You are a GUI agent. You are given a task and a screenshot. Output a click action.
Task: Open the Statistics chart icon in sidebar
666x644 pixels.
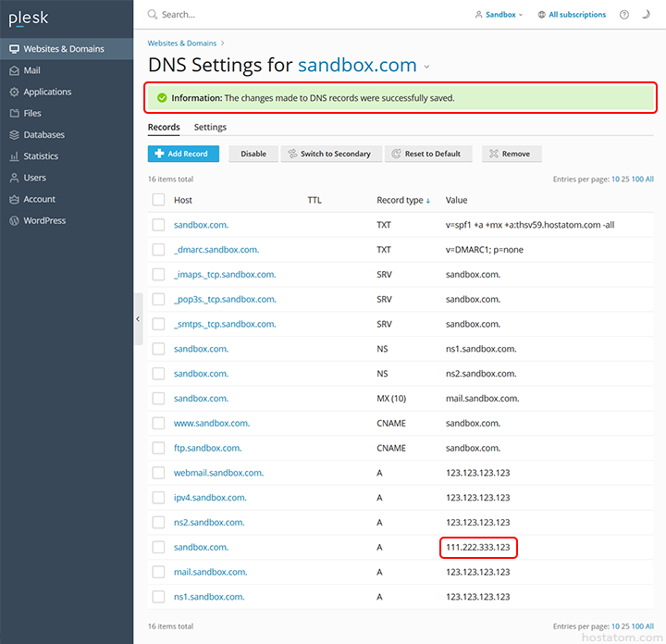click(x=14, y=156)
